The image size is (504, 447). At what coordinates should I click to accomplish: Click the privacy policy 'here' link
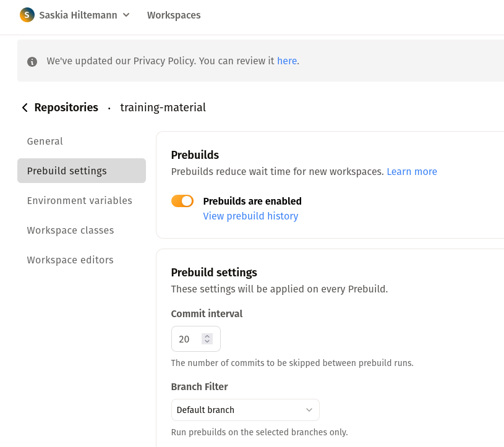tap(287, 61)
